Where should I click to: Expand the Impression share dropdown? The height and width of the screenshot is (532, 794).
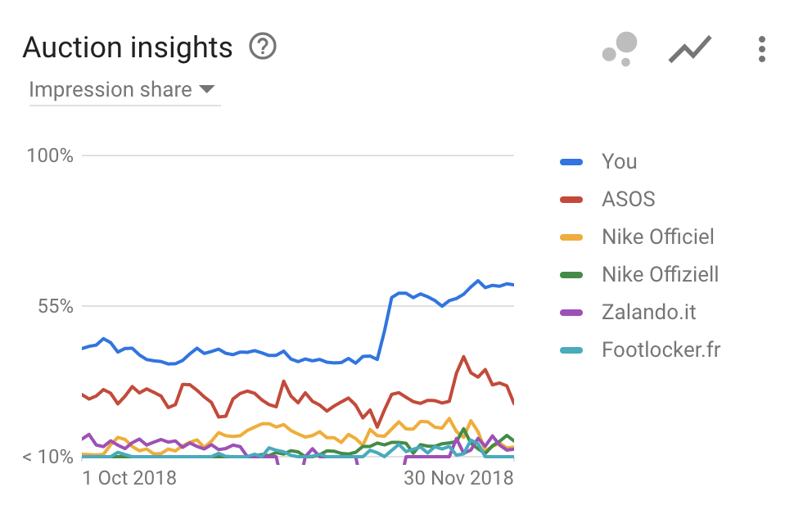(124, 90)
